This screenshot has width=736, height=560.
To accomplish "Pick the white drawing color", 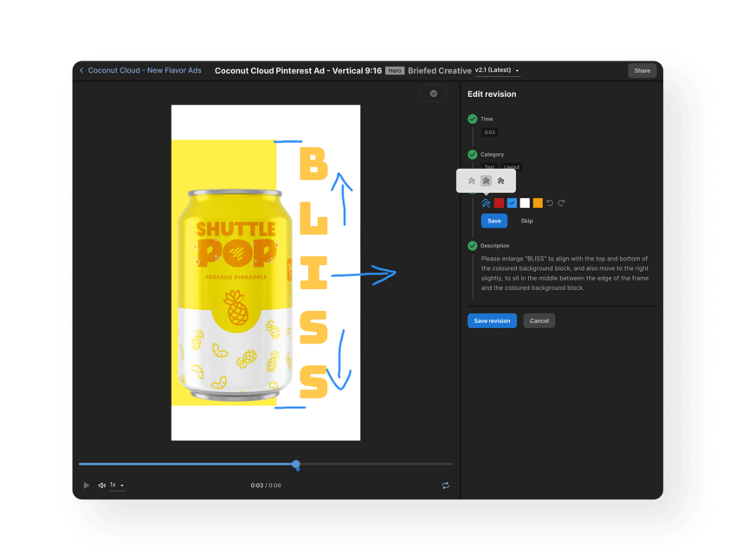I will (x=525, y=203).
